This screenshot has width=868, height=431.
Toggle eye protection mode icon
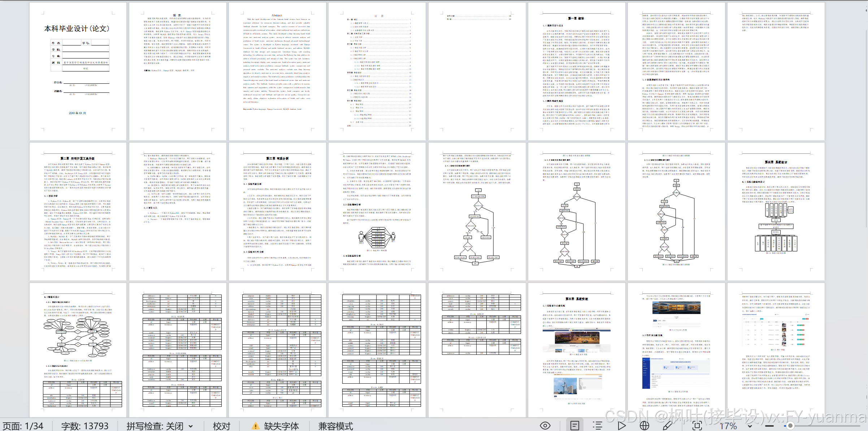[545, 426]
